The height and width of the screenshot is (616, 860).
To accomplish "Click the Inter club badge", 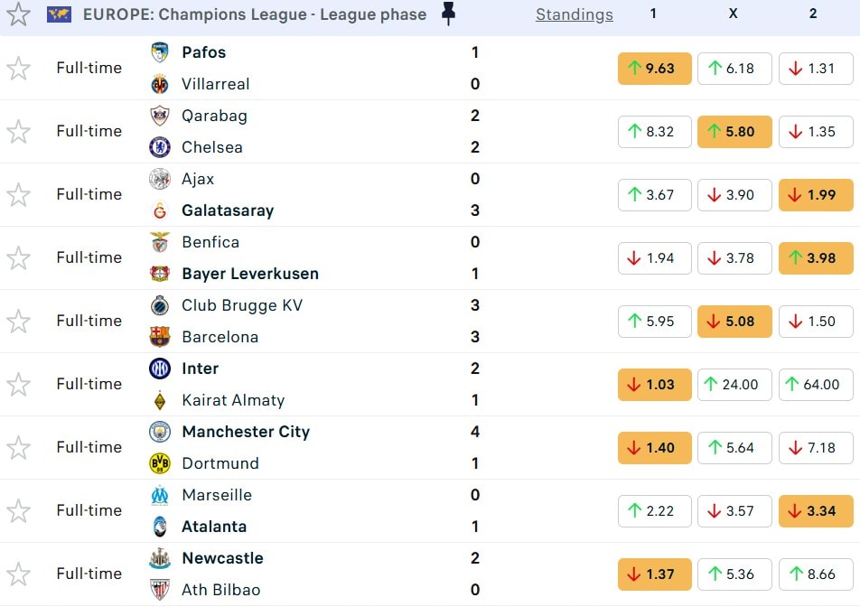I will 160,369.
